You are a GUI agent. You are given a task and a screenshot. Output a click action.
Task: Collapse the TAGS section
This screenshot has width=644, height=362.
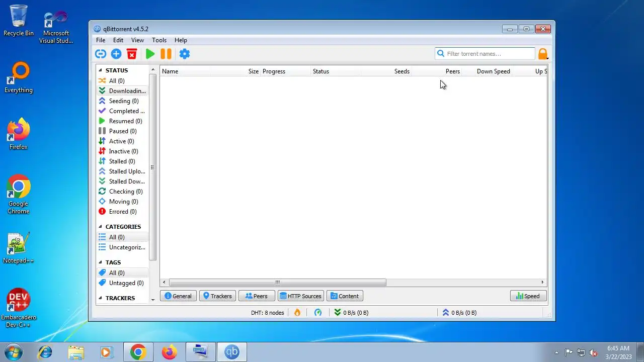tap(100, 262)
